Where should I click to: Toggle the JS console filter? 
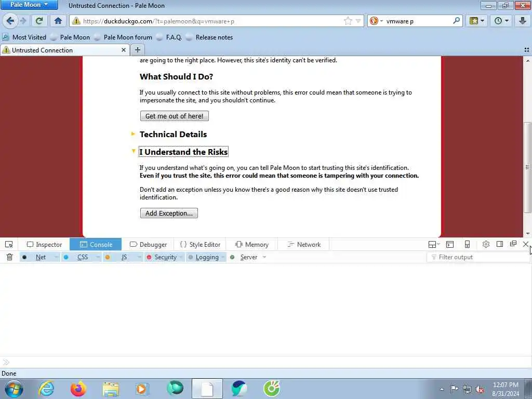pyautogui.click(x=120, y=257)
